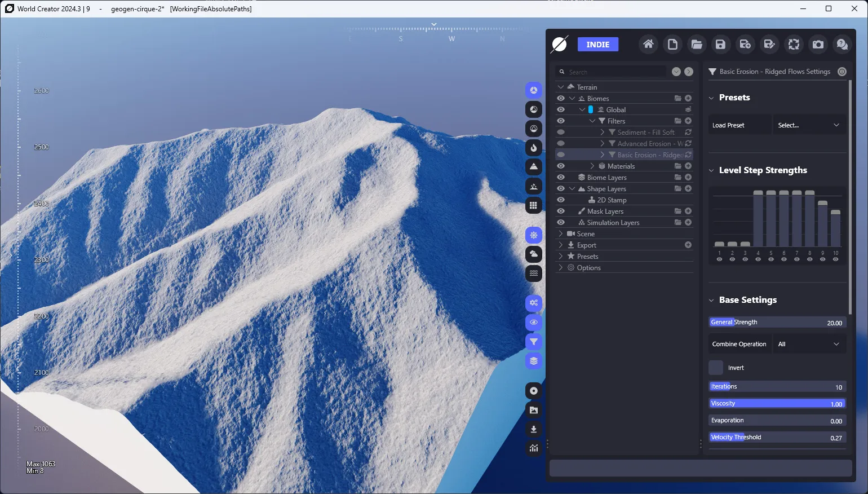
Task: Toggle eye under level step 4
Action: 758,259
